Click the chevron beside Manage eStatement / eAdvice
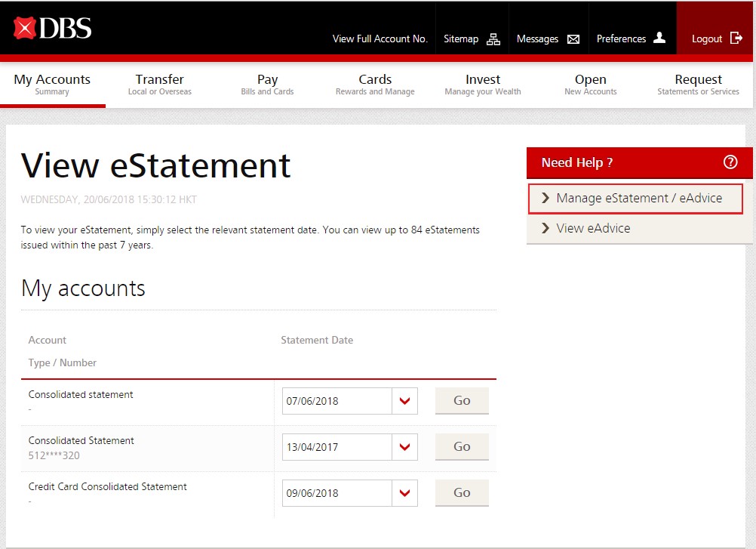The image size is (756, 549). coord(545,199)
